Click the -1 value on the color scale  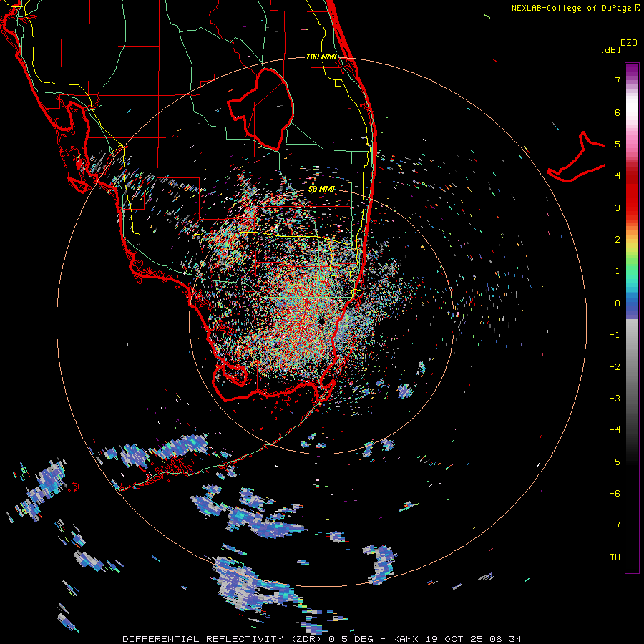click(x=615, y=335)
